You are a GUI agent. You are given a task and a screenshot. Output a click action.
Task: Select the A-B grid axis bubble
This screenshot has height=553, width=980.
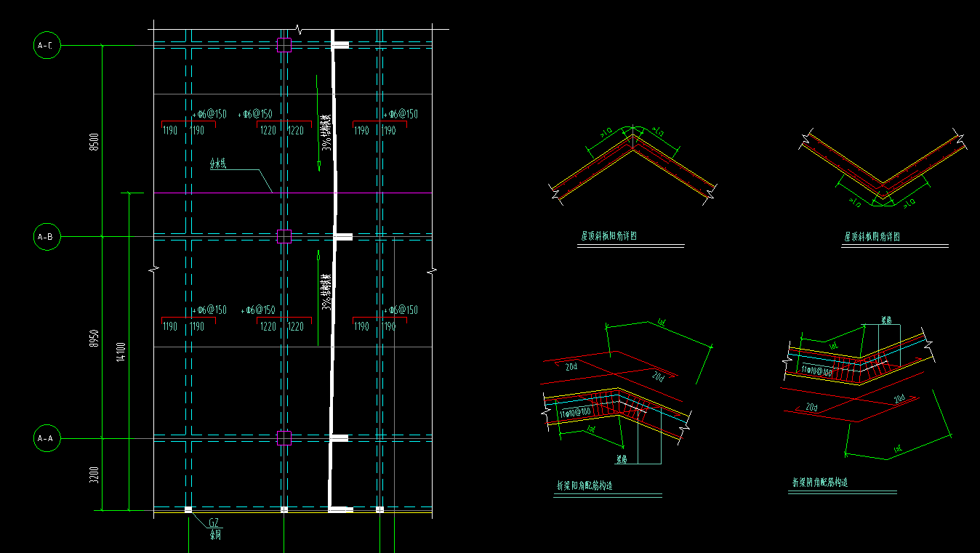[x=47, y=237]
